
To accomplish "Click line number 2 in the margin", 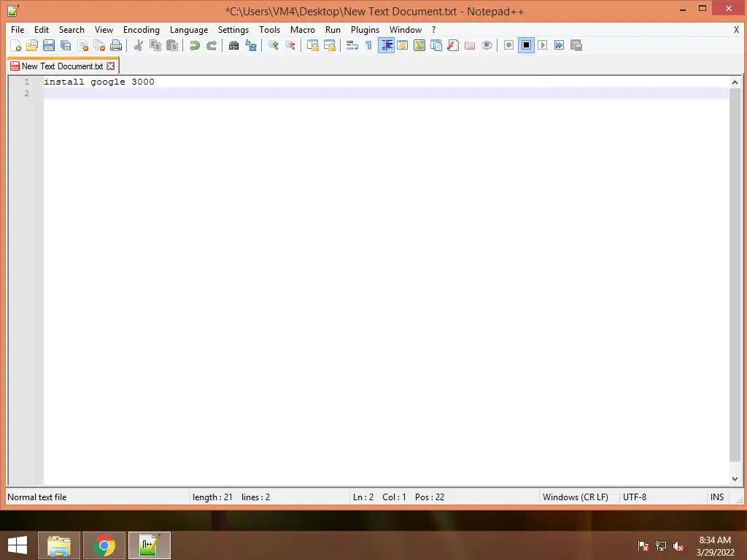I will point(27,93).
